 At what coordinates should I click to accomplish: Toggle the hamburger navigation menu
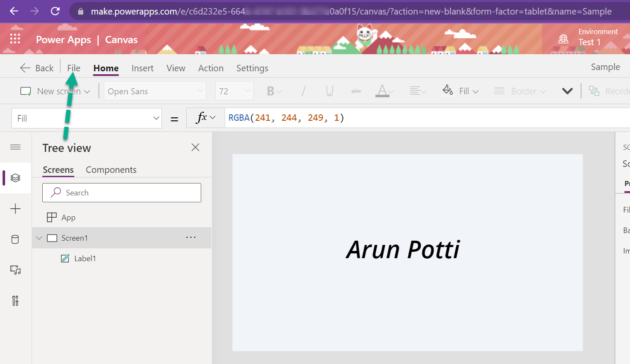click(x=15, y=147)
